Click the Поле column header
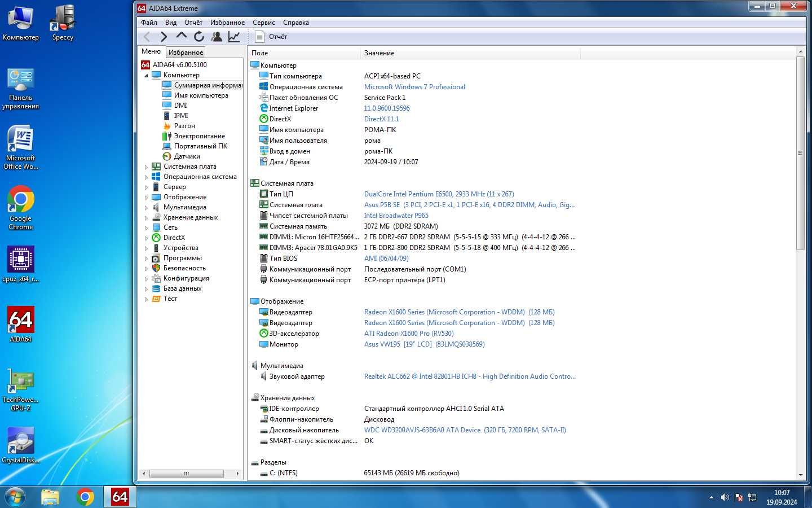Viewport: 812px width, 508px height. pos(304,52)
